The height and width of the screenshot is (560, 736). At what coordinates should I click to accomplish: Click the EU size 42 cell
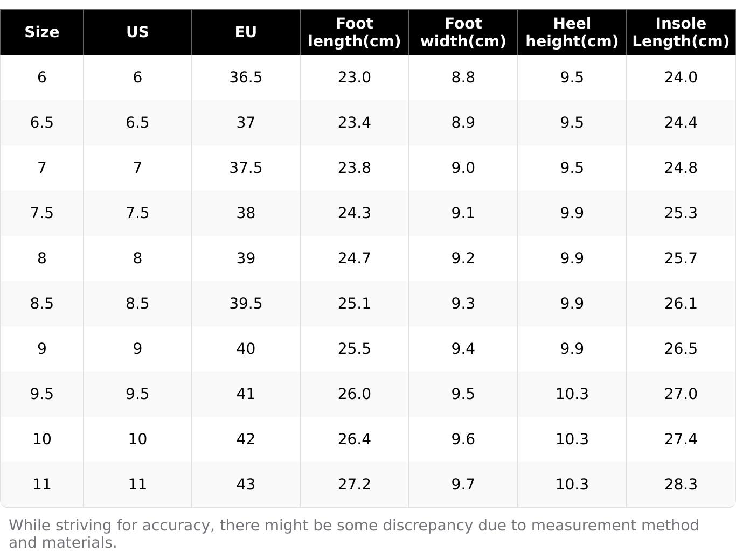point(246,439)
